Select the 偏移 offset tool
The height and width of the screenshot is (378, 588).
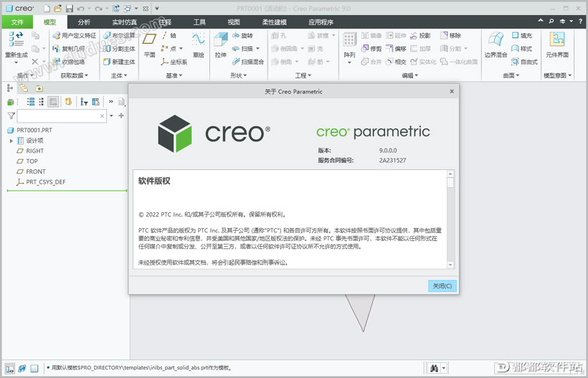point(396,49)
